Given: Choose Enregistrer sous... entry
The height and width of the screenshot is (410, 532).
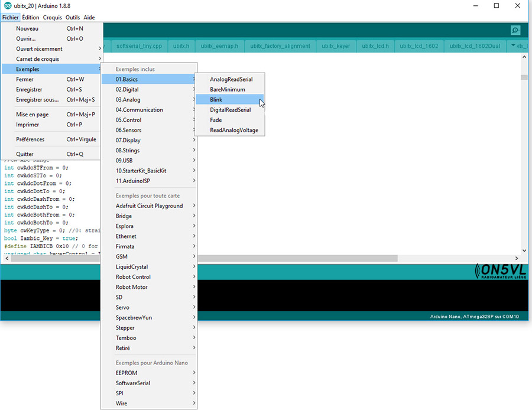Looking at the screenshot, I should [x=52, y=100].
